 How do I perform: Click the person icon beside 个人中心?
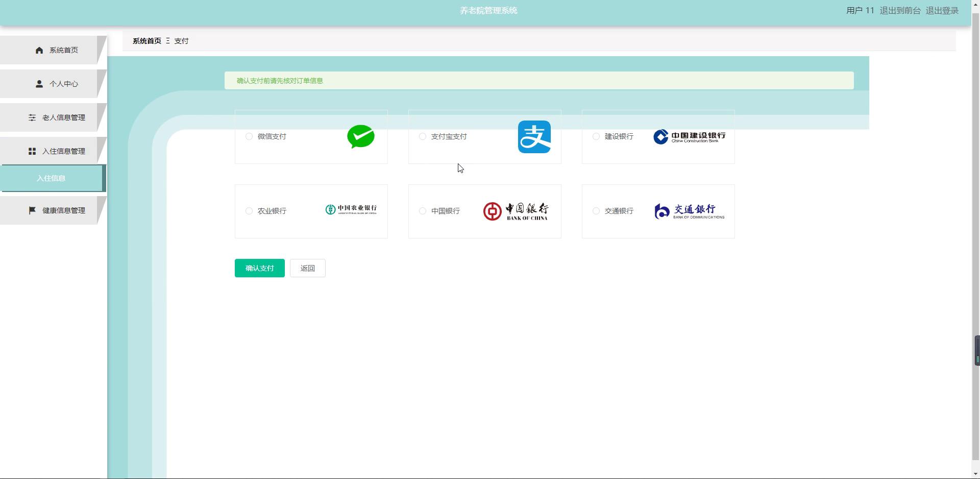tap(39, 84)
